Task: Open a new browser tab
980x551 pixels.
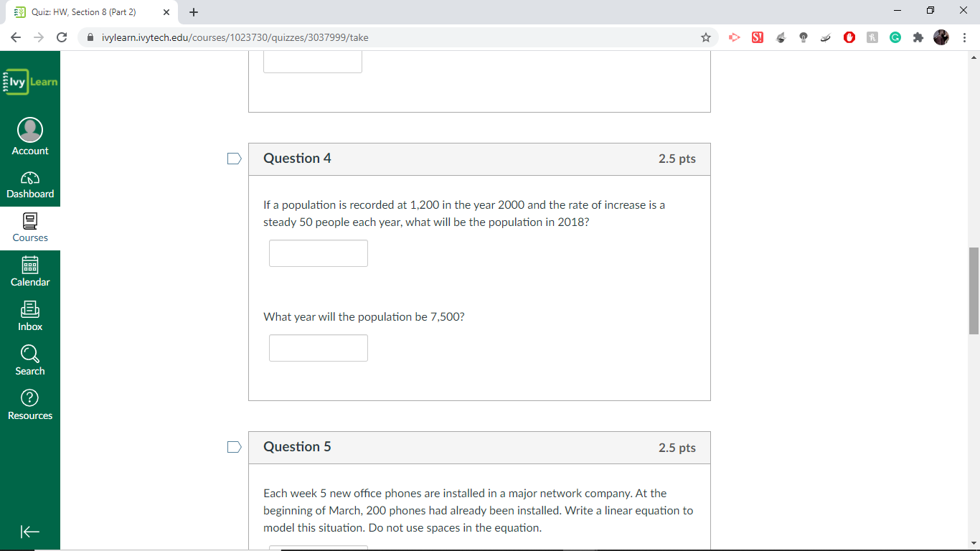Action: [x=193, y=11]
